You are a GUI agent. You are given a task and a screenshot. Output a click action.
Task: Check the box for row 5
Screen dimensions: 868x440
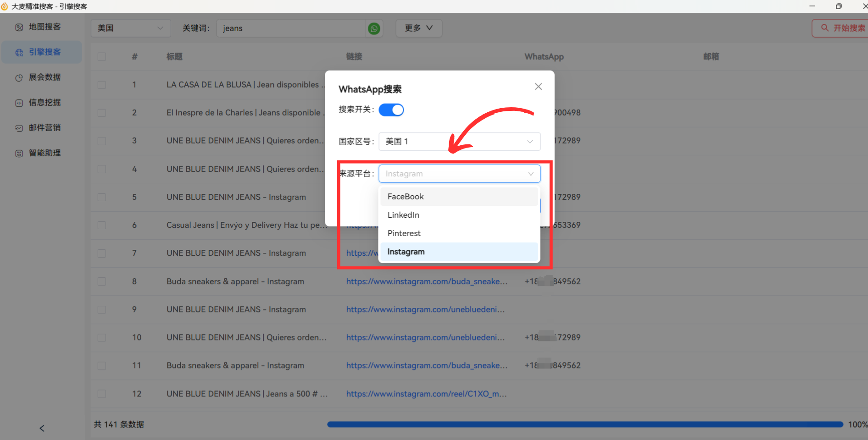click(102, 197)
